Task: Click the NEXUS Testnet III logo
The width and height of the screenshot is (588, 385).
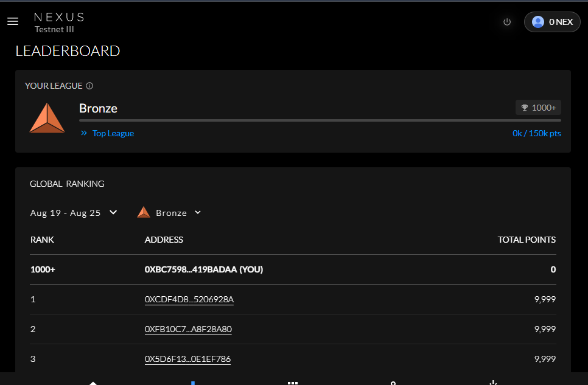Action: 59,23
